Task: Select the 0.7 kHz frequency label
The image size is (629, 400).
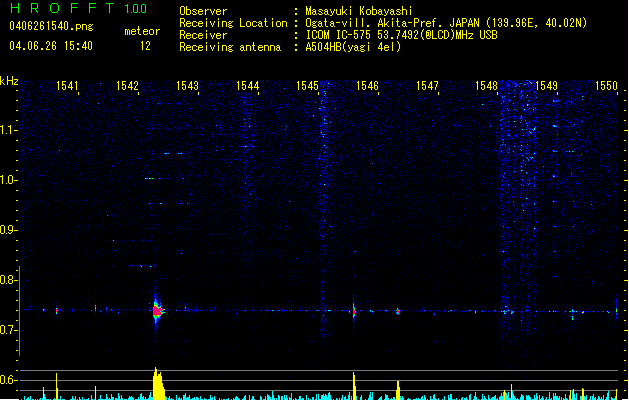Action: (9, 330)
